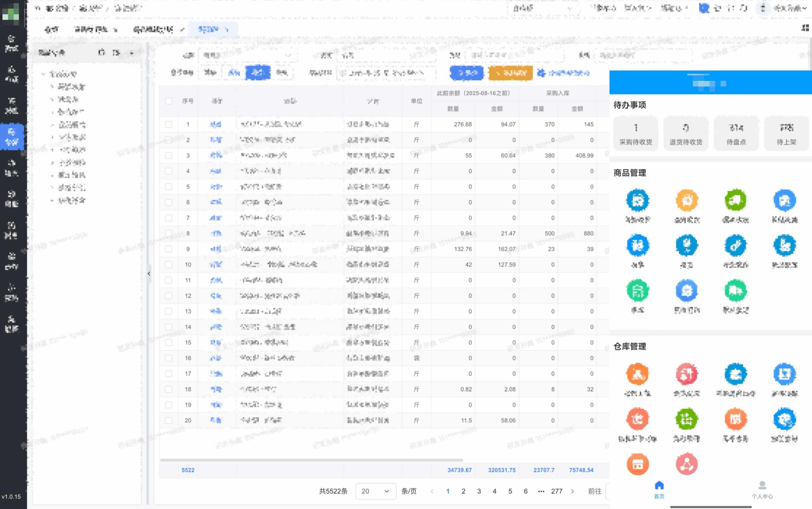812x509 pixels.
Task: Open the 待上架 to-do card
Action: (x=786, y=134)
